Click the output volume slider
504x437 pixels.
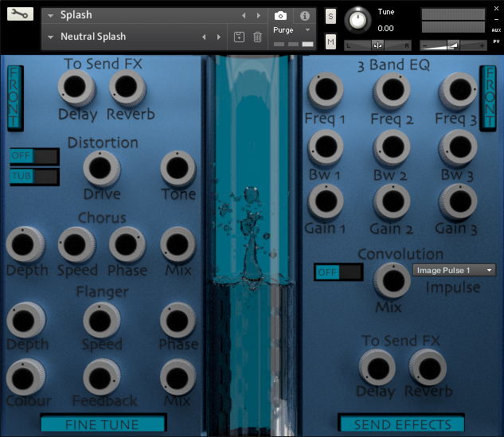point(453,45)
